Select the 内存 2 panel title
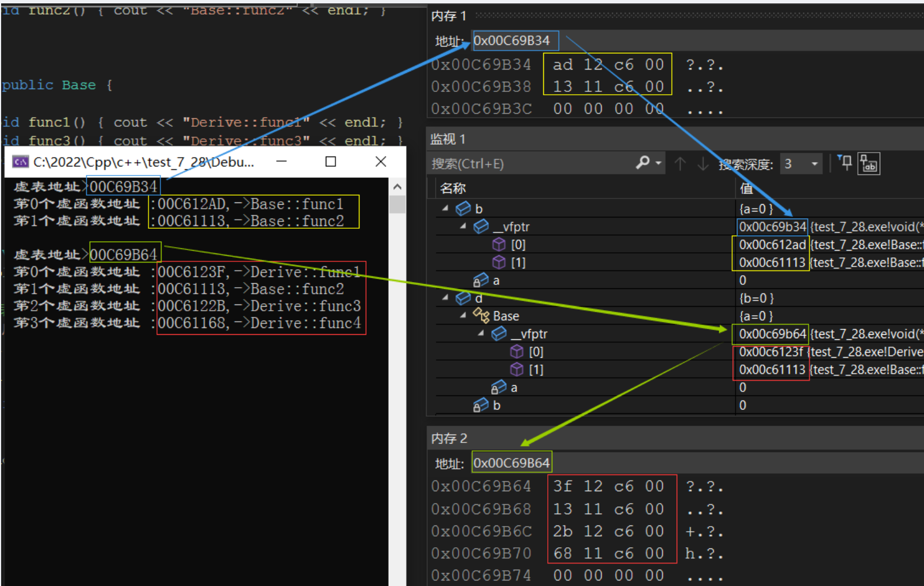924x586 pixels. point(449,439)
